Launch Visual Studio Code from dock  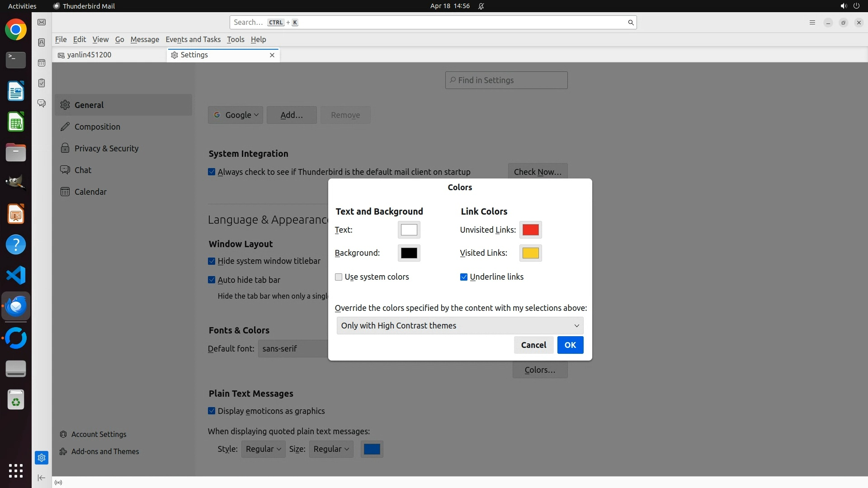pyautogui.click(x=16, y=275)
